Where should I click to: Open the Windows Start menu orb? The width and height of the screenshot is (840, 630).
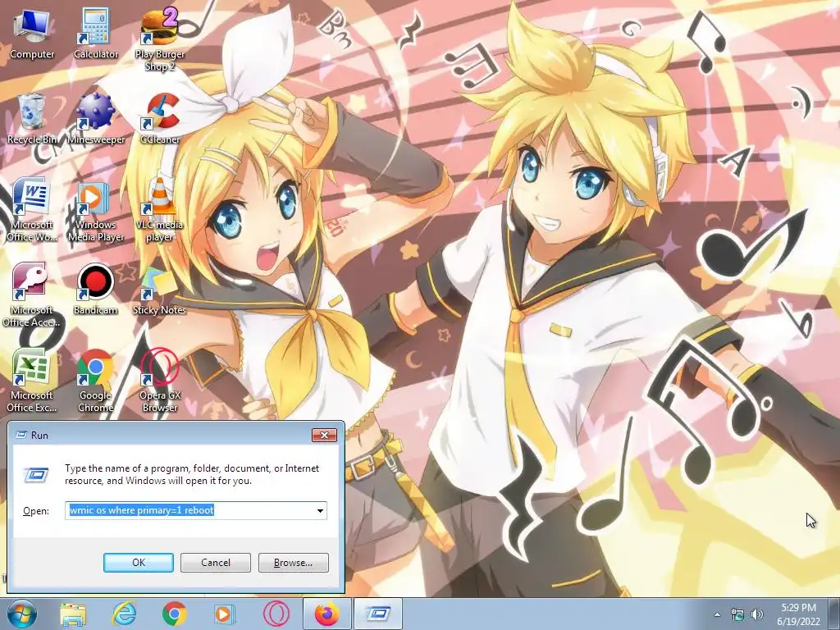(x=22, y=614)
